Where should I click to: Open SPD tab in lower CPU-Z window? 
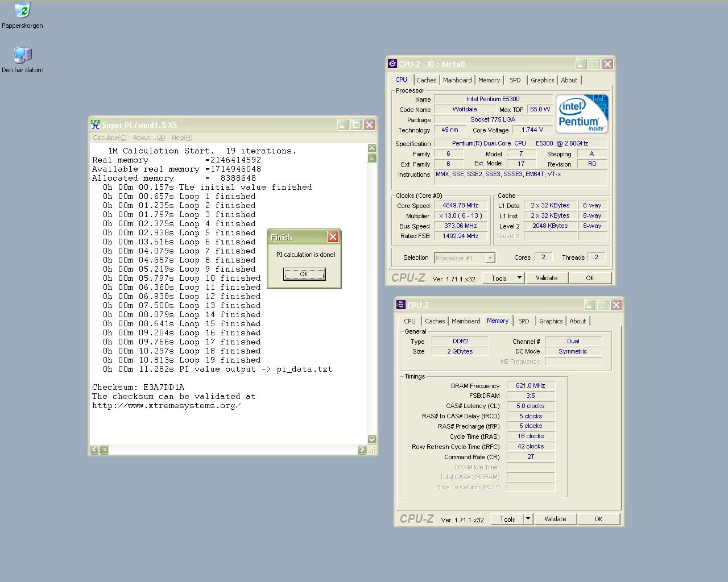pos(524,321)
